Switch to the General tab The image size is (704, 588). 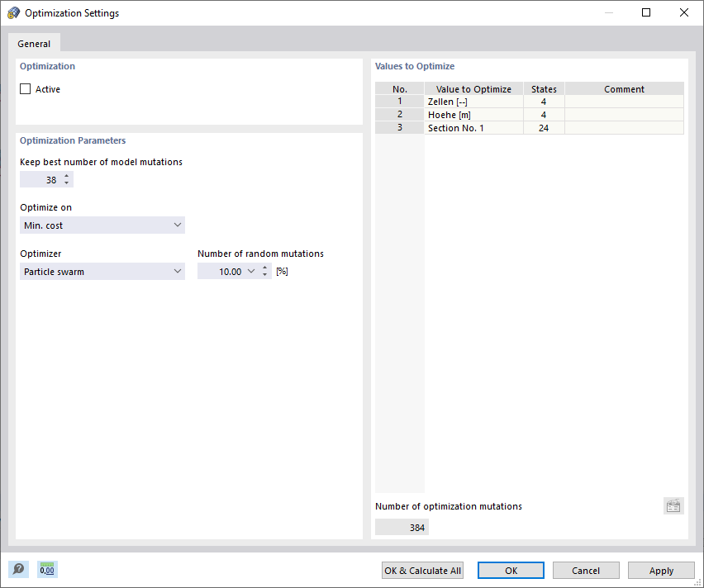(34, 43)
